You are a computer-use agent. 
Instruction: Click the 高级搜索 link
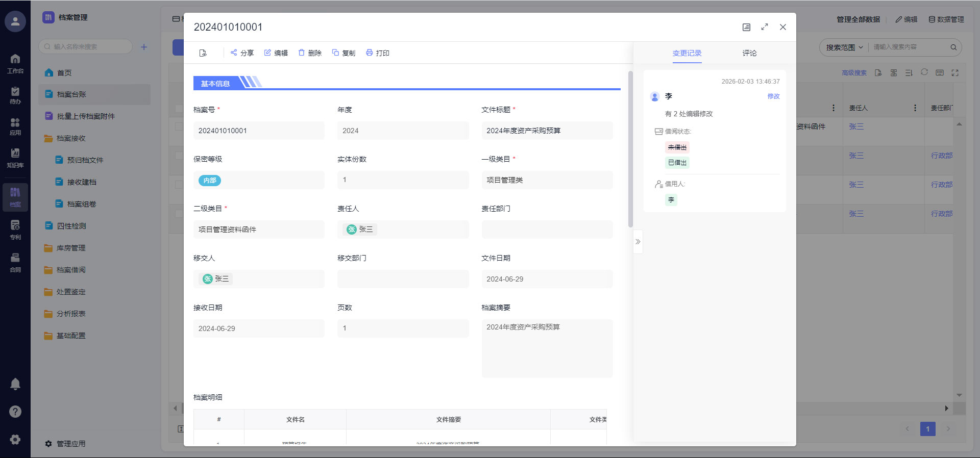pos(854,73)
